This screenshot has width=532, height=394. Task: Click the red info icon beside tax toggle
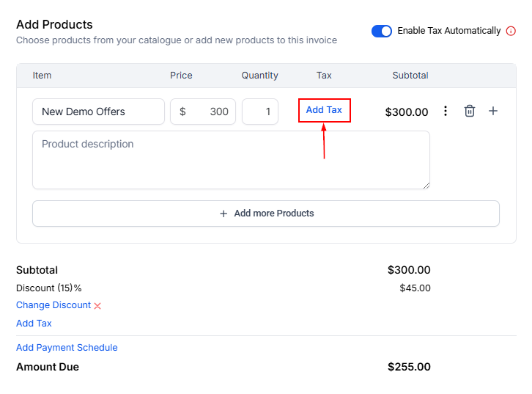pyautogui.click(x=511, y=31)
